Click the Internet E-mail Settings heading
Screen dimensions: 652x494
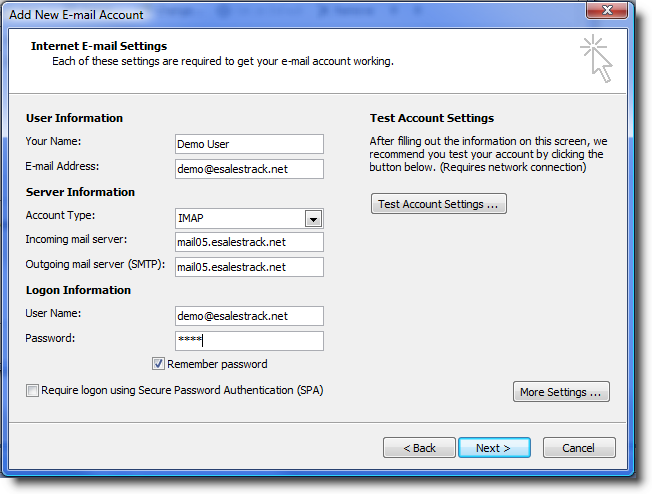click(99, 46)
